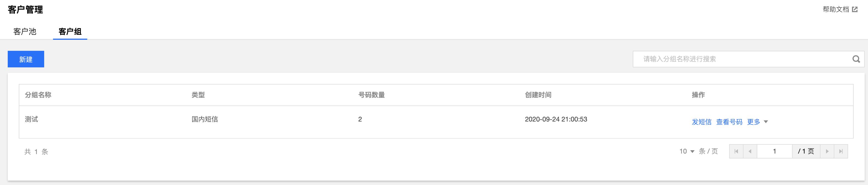Click the page number input box

click(774, 151)
